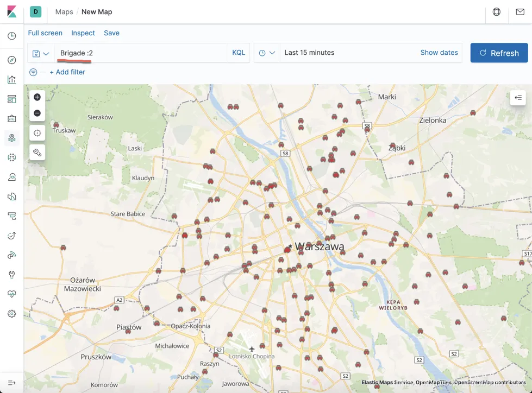Viewport: 532px width, 393px height.
Task: Click Show dates link
Action: [439, 53]
